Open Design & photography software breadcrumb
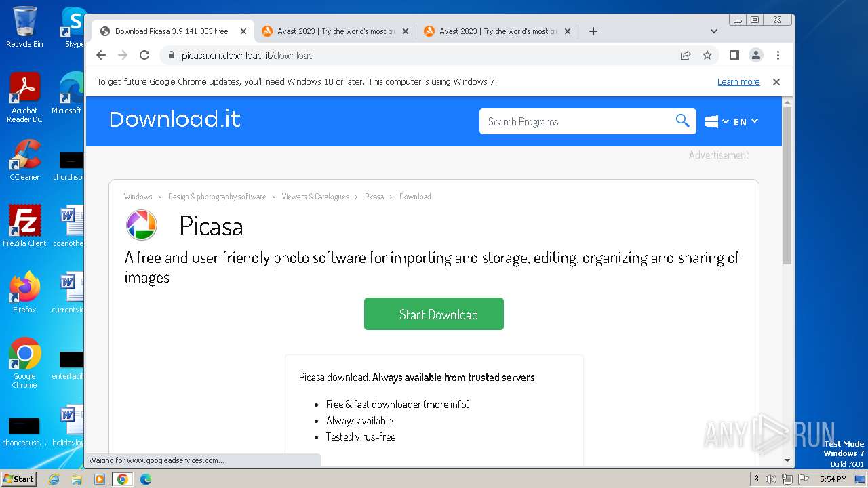The height and width of the screenshot is (488, 868). (x=217, y=197)
